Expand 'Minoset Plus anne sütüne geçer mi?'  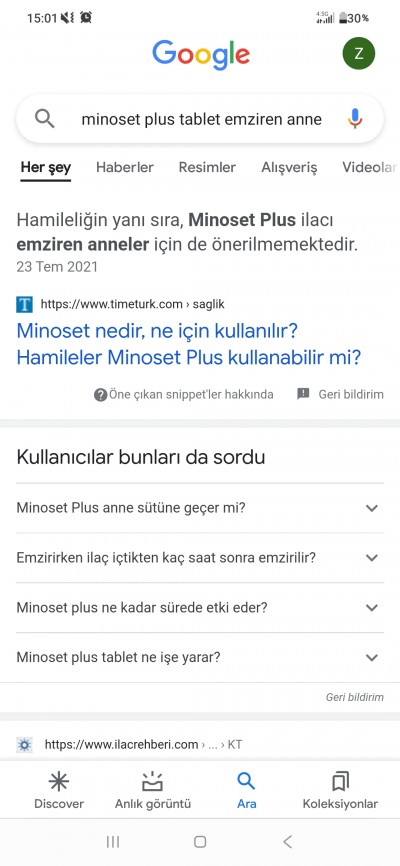(200, 508)
